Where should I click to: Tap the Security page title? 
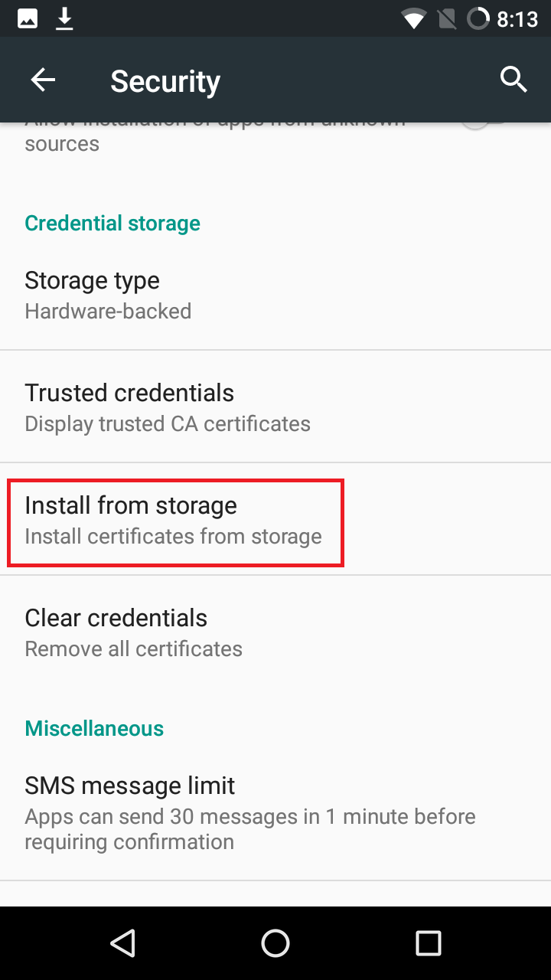tap(165, 80)
